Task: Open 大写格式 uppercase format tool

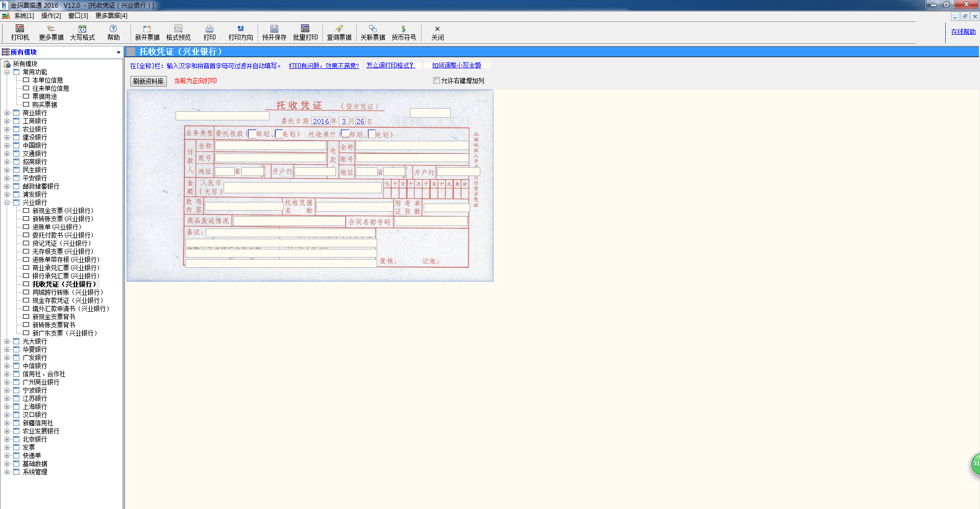Action: (82, 33)
